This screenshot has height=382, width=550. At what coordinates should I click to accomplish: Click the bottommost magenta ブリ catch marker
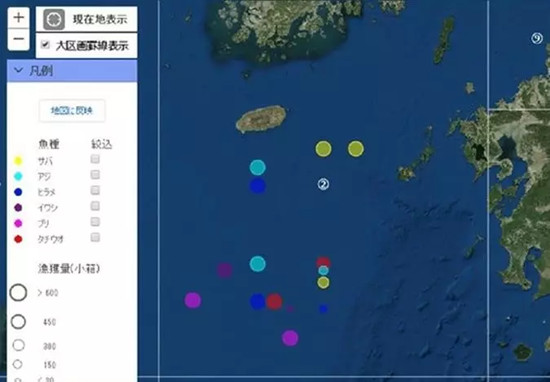pyautogui.click(x=290, y=338)
